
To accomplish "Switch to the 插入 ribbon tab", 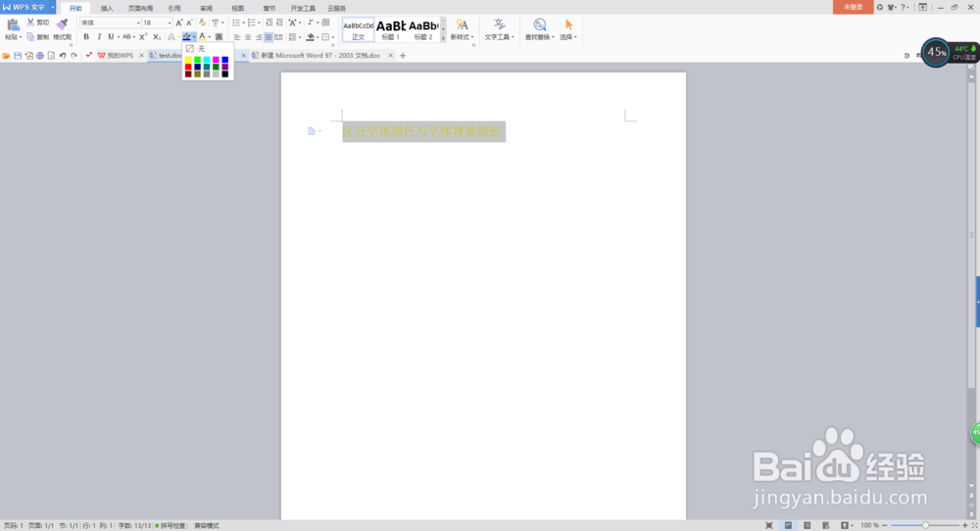I will [107, 8].
